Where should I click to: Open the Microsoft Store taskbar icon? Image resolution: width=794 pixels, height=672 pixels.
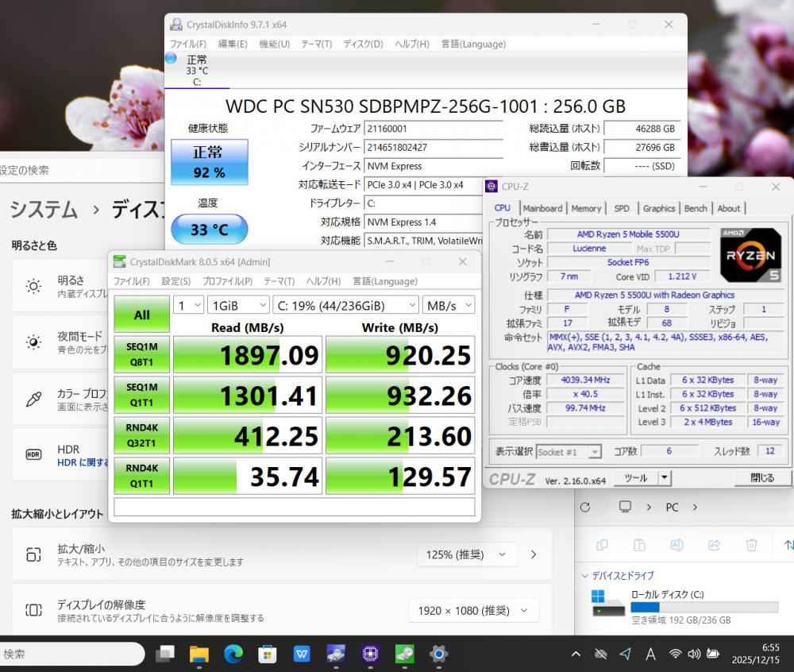pyautogui.click(x=268, y=654)
